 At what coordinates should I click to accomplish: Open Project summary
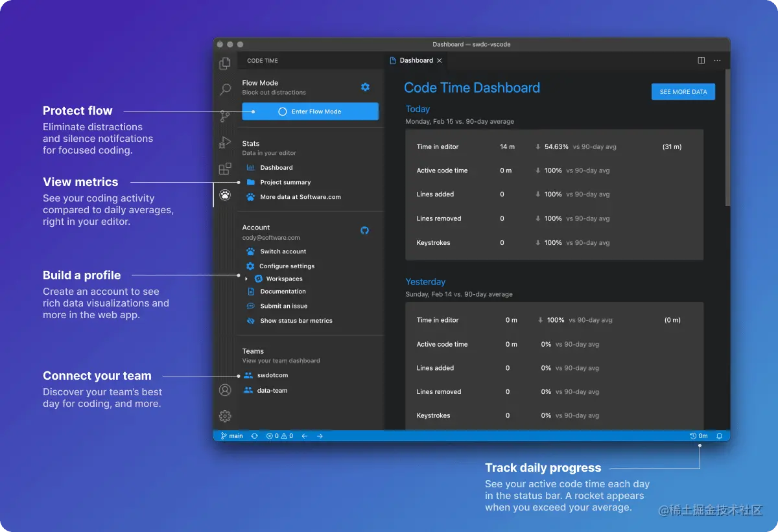[x=285, y=182]
